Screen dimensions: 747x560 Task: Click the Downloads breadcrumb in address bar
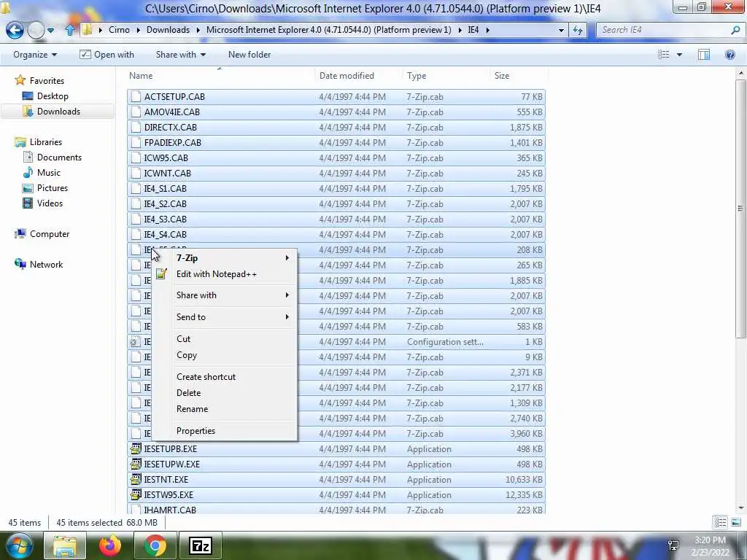168,29
